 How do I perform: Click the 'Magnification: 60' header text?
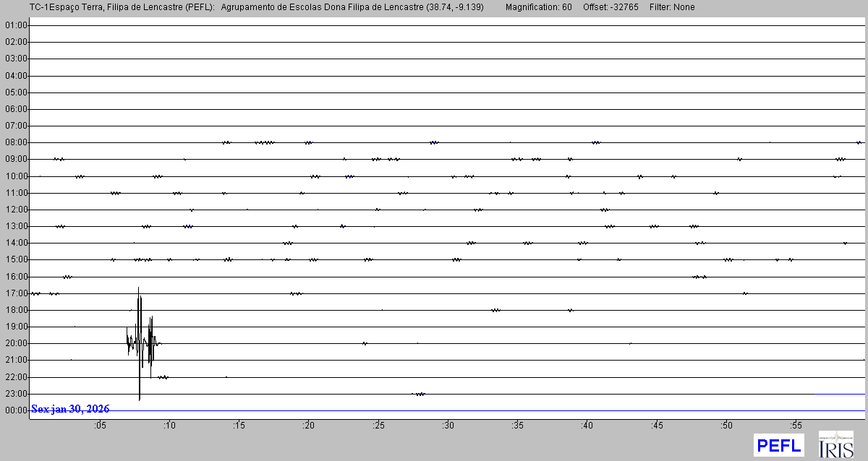pyautogui.click(x=538, y=7)
